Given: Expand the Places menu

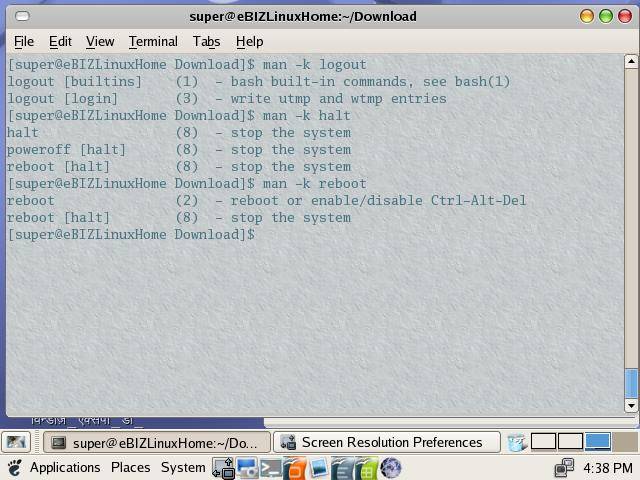Looking at the screenshot, I should pos(130,468).
